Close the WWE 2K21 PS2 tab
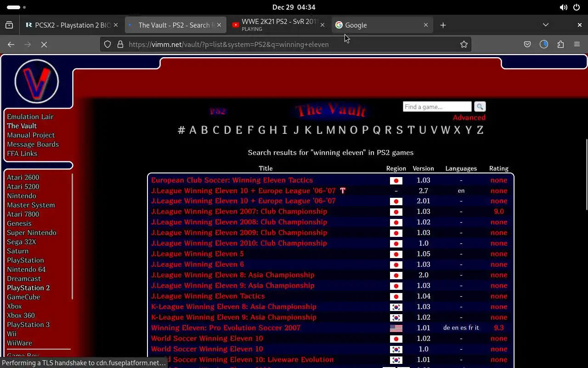588x368 pixels. (322, 25)
